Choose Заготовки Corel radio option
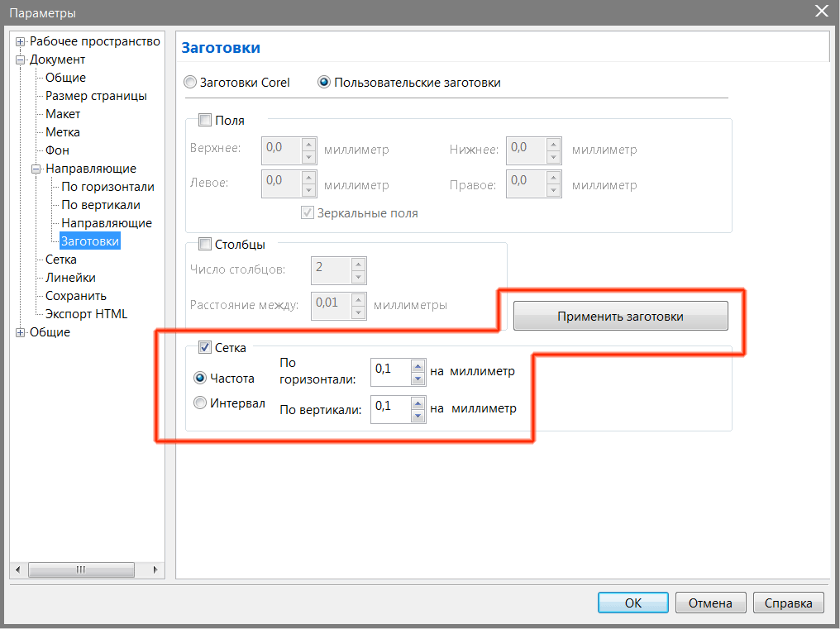The width and height of the screenshot is (840, 629). [189, 83]
